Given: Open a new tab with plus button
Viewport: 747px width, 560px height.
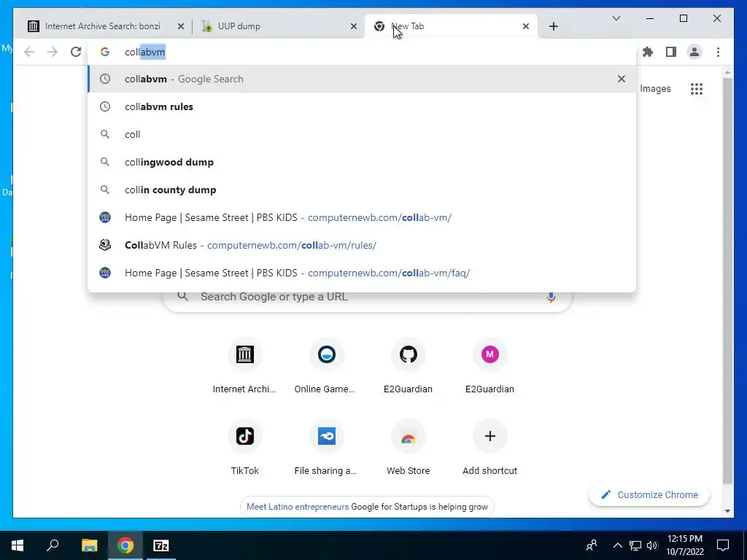Looking at the screenshot, I should pos(553,26).
